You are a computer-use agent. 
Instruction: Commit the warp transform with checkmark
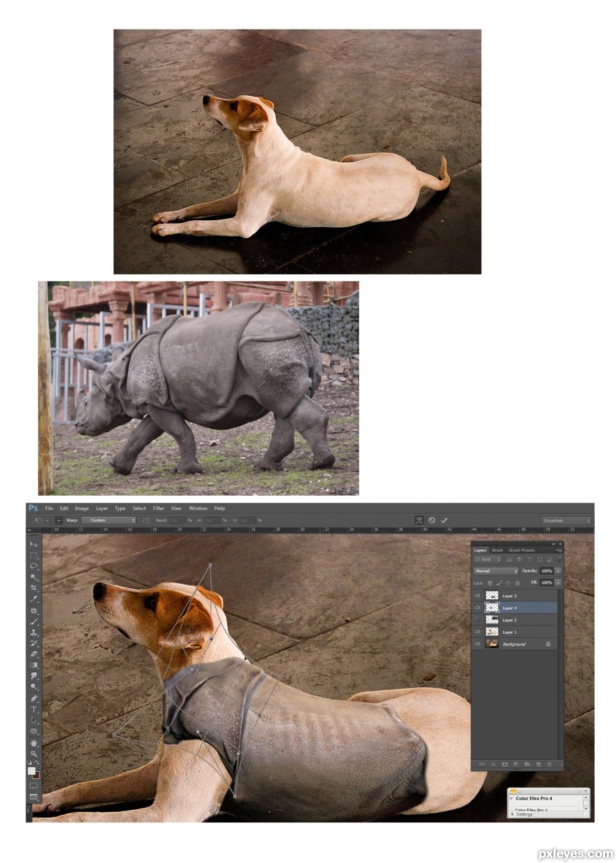[444, 520]
